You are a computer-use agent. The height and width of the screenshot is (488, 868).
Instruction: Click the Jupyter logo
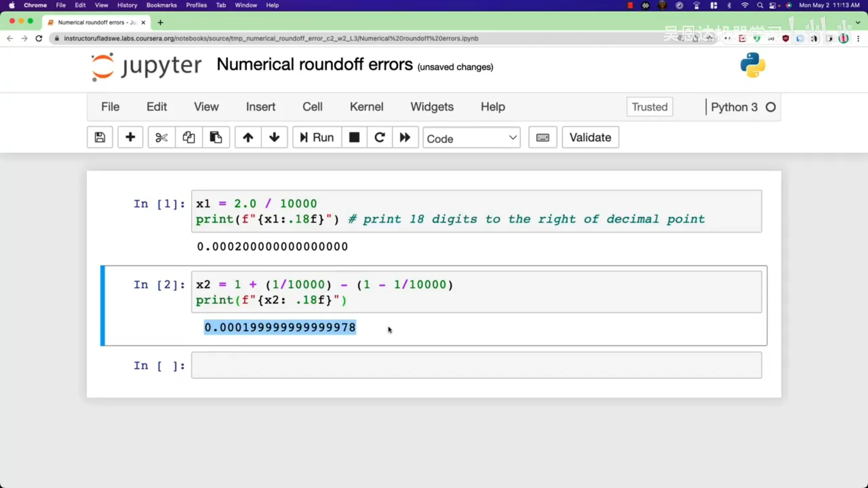(146, 66)
